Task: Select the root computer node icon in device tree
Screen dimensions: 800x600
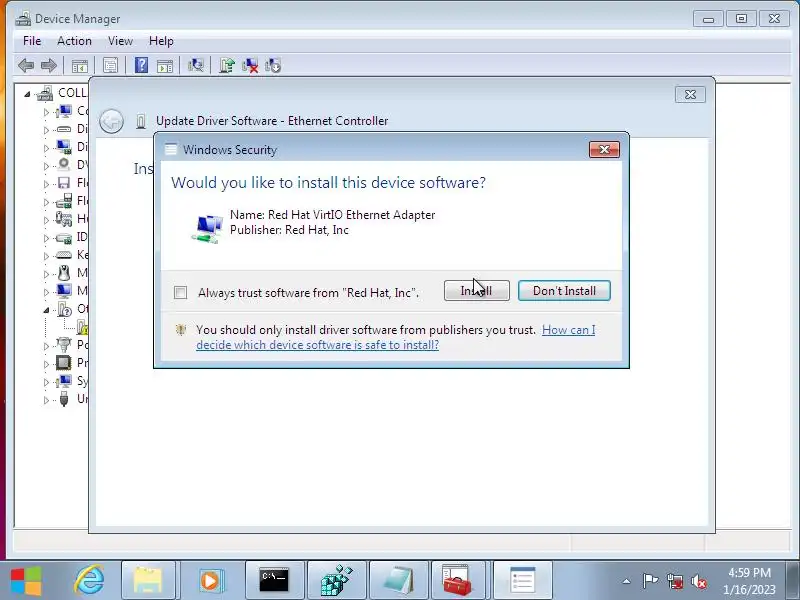Action: tap(45, 93)
